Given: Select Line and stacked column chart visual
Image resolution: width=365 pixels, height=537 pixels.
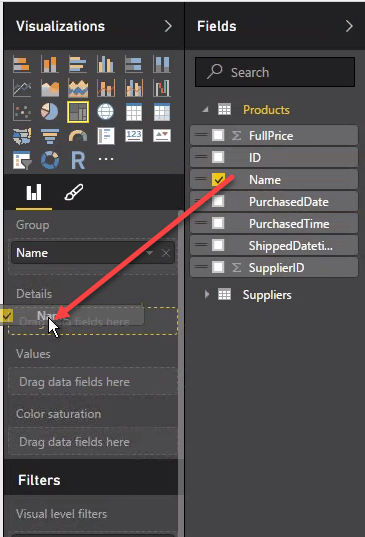Looking at the screenshot, I should (x=106, y=88).
